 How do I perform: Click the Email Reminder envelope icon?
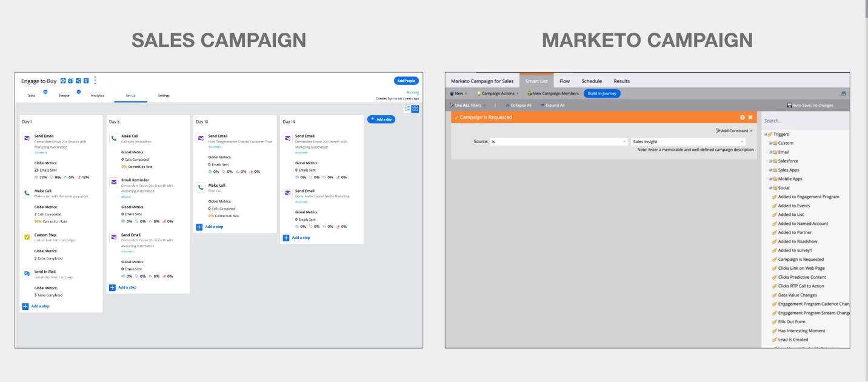point(113,182)
